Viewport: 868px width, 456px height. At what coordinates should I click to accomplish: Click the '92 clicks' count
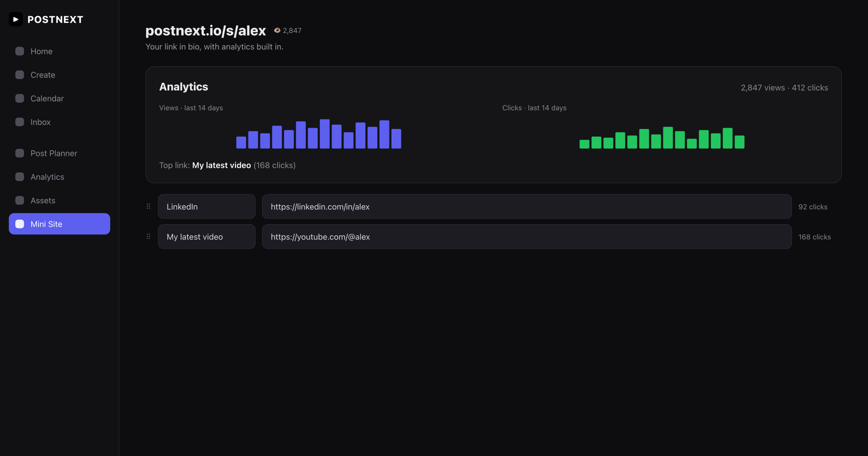pos(813,207)
